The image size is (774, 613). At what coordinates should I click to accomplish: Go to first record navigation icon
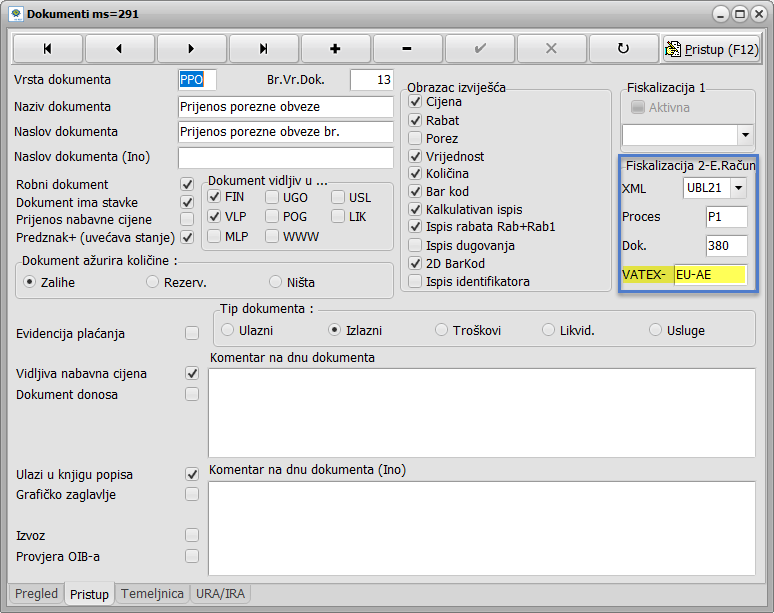coord(47,48)
